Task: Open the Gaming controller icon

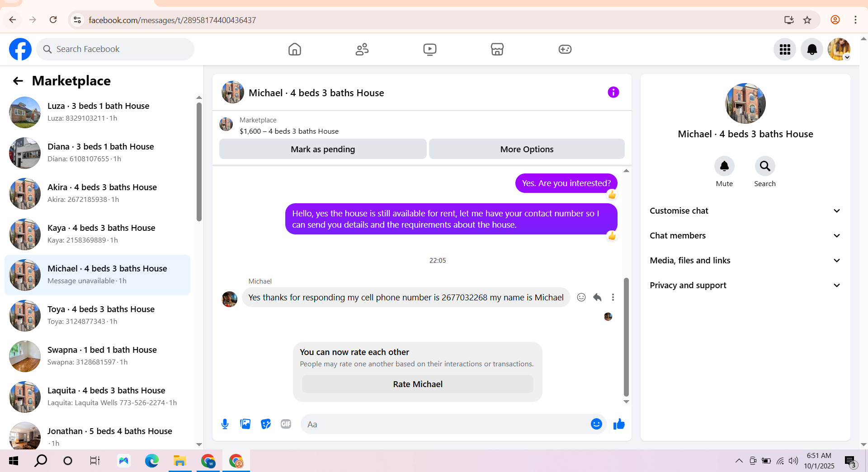Action: point(565,49)
